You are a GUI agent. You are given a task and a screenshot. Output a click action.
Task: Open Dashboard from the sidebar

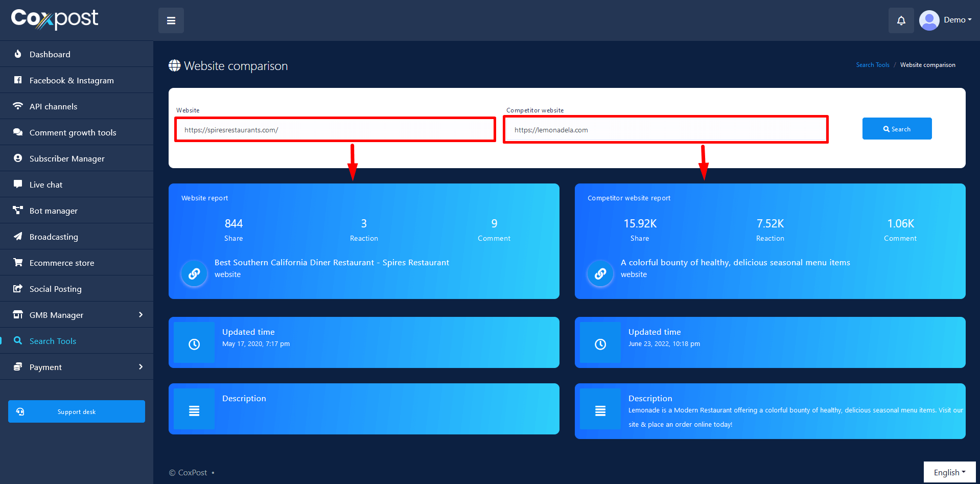[x=50, y=54]
